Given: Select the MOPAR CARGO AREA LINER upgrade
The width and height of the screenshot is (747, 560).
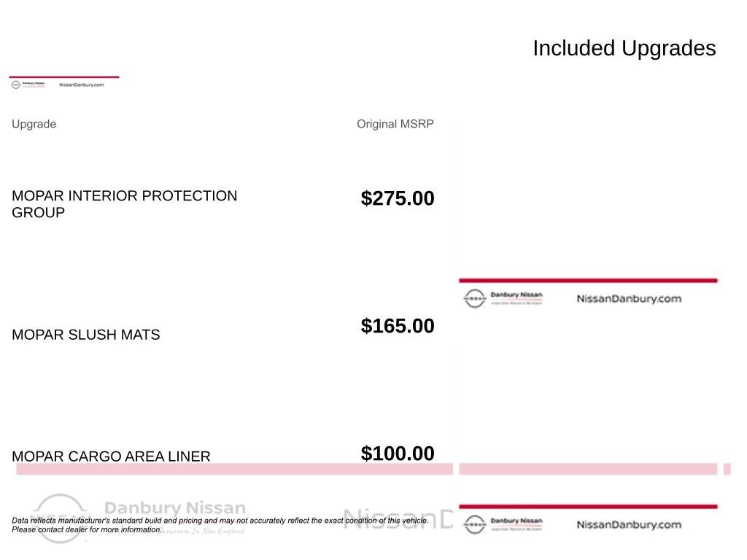Looking at the screenshot, I should click(111, 456).
